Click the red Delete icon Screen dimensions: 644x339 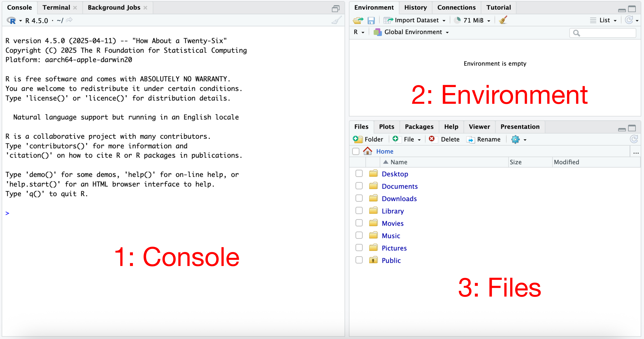point(432,139)
